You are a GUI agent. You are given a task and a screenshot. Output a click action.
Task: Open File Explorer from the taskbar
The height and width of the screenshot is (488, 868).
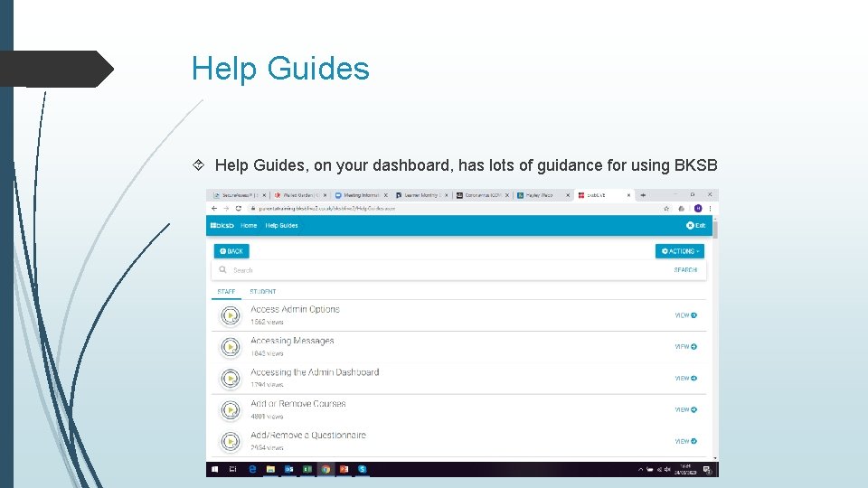pyautogui.click(x=270, y=469)
